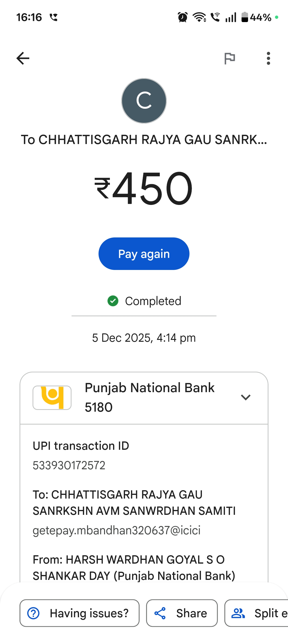Tap the ₹450 payment amount

pyautogui.click(x=144, y=188)
